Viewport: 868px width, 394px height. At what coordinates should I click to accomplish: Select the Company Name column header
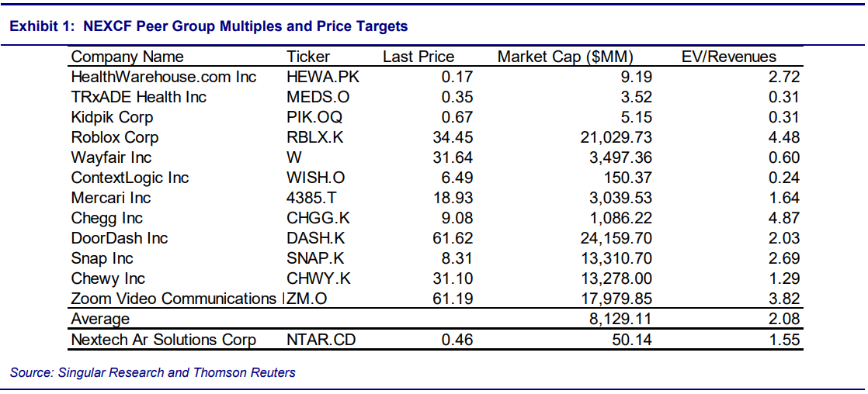coord(127,57)
